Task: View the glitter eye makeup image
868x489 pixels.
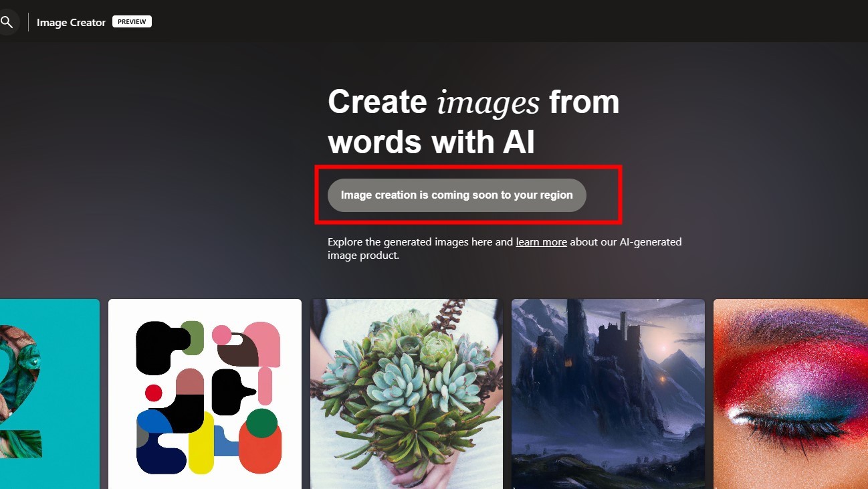Action: click(790, 394)
